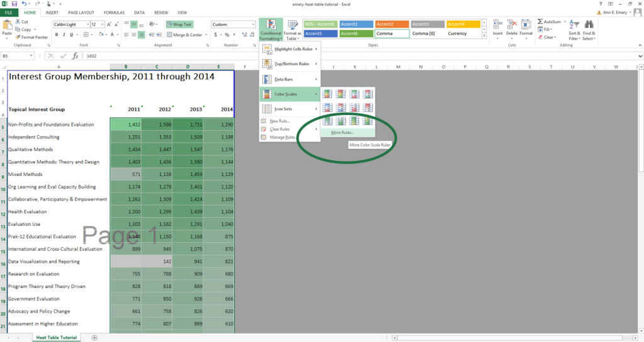
Task: Open the Data Bars submenu
Action: [290, 80]
